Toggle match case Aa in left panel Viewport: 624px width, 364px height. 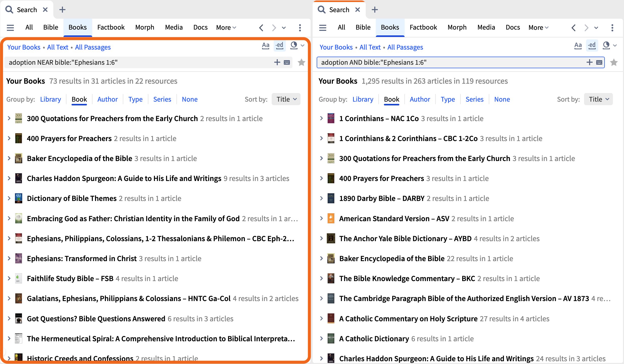coord(266,46)
